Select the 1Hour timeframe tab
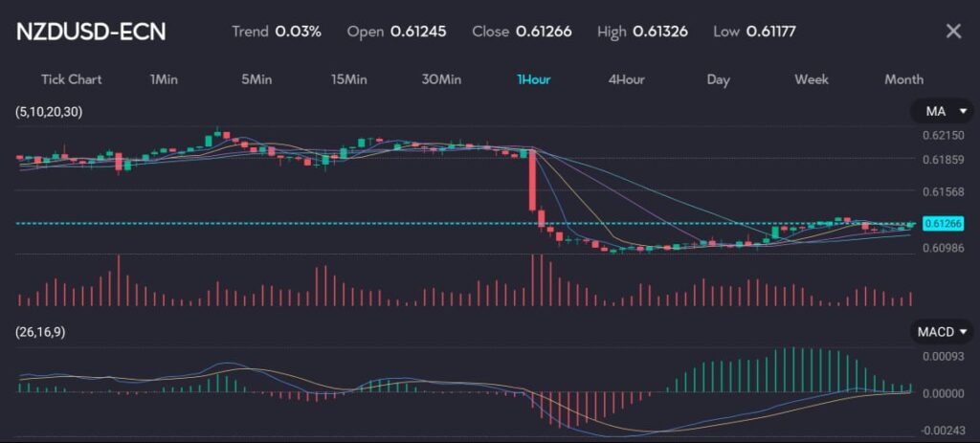 pos(533,79)
